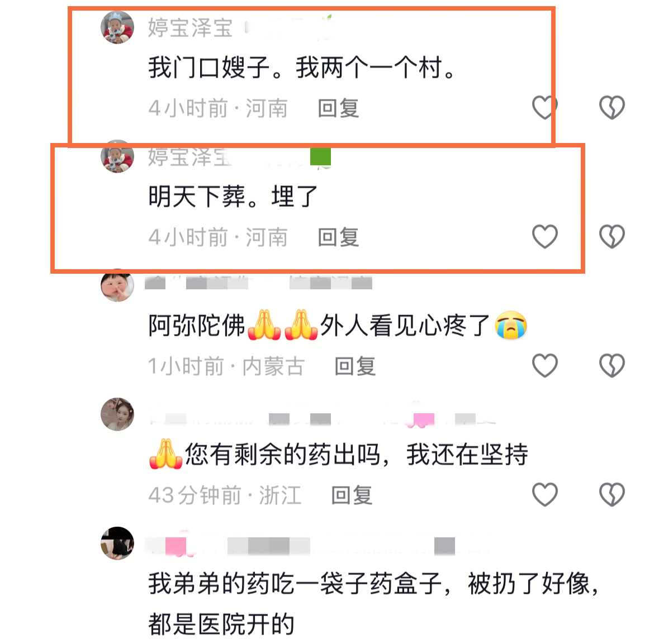Select comment text '阿弥陀佛 外人看见心疼了'
Viewport: 654px width, 644px height.
[338, 325]
